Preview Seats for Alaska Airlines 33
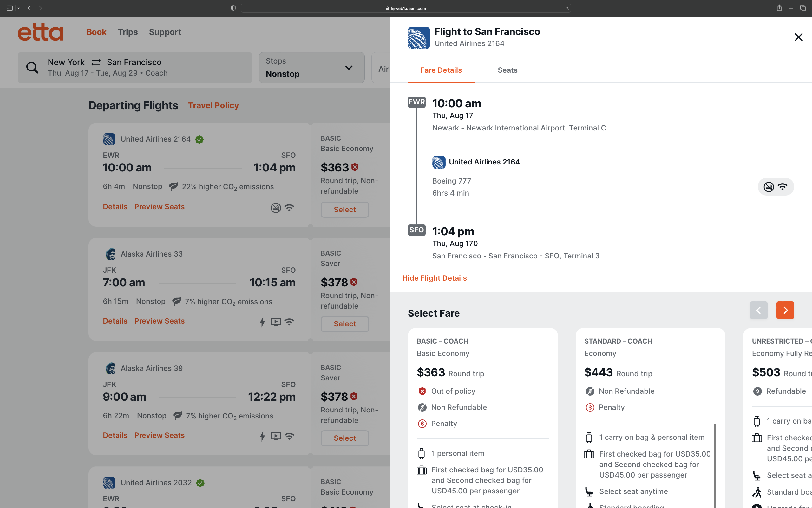This screenshot has height=508, width=812. tap(159, 321)
